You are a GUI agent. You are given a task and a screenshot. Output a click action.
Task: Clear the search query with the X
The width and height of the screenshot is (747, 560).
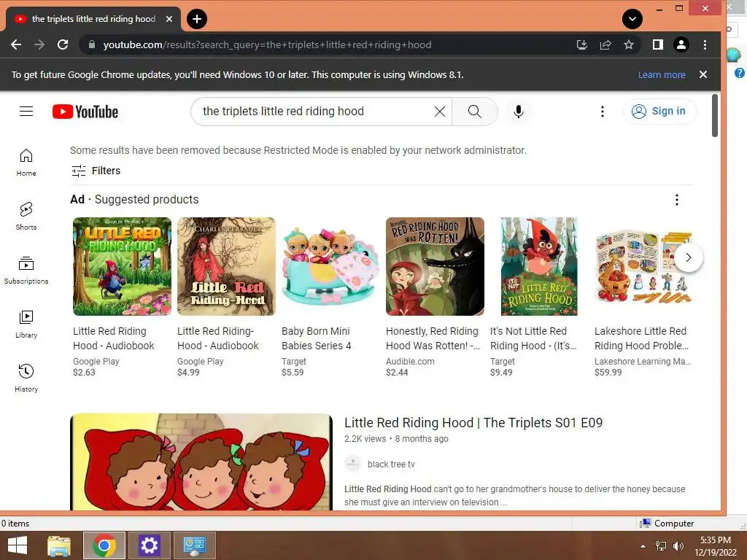tap(440, 112)
